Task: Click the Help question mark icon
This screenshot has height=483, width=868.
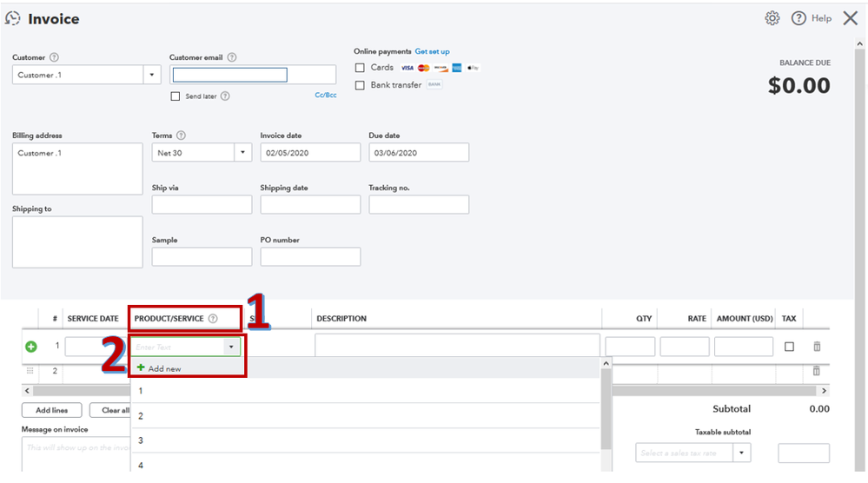Action: point(798,18)
